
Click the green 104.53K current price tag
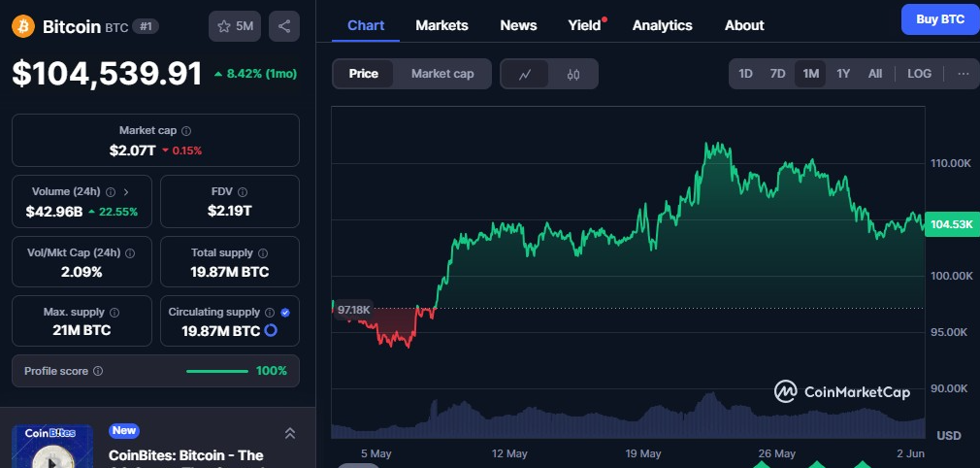pyautogui.click(x=952, y=224)
